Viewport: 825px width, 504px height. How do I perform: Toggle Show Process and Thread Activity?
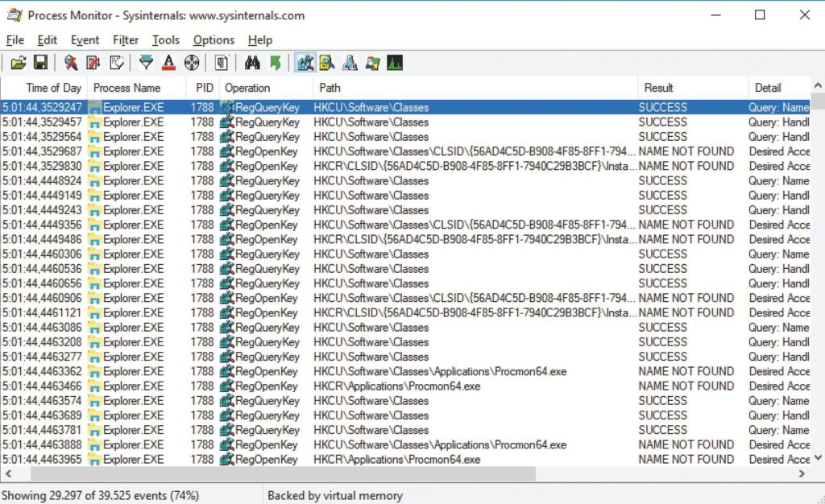371,62
